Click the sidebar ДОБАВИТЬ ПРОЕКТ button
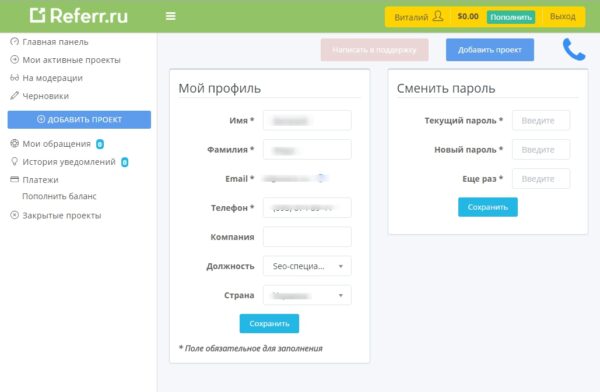This screenshot has height=392, width=600. click(x=79, y=119)
